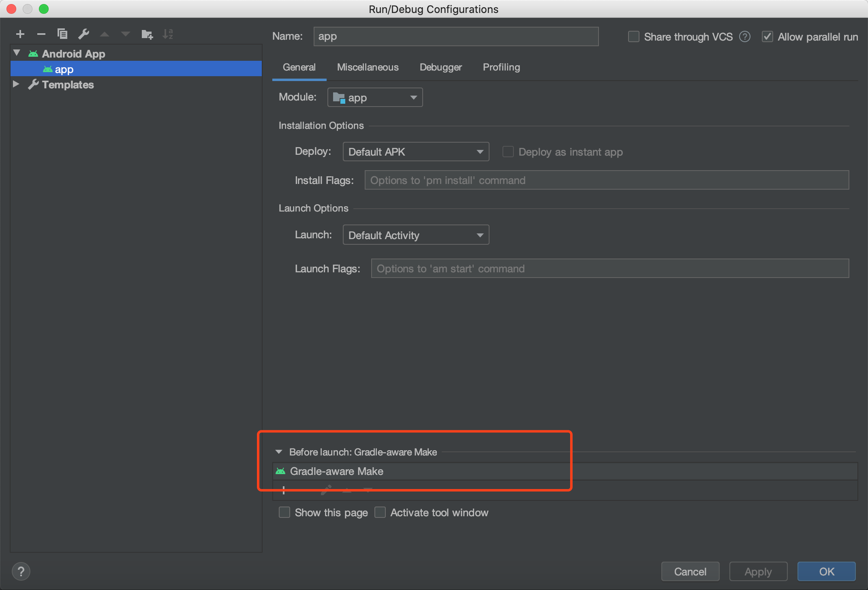
Task: Click the Copy Configuration icon
Action: (62, 34)
